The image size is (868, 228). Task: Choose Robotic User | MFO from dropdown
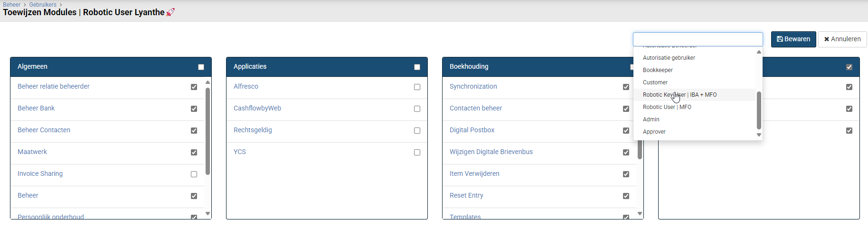pyautogui.click(x=667, y=107)
